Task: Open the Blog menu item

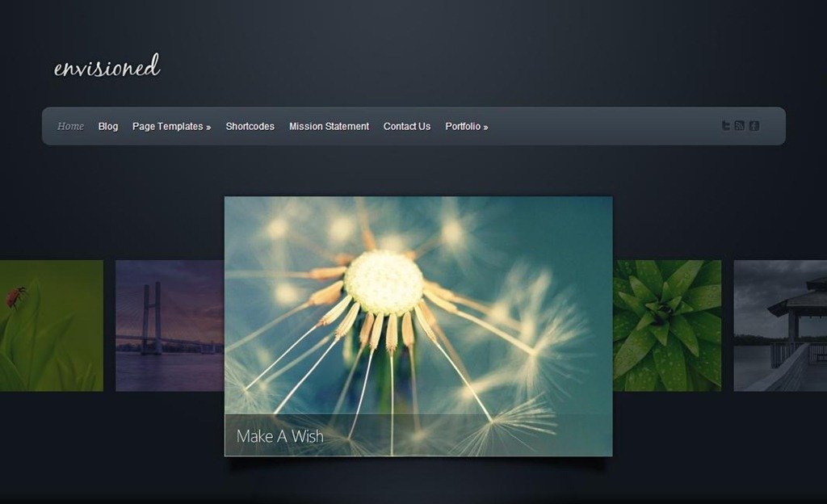Action: [108, 127]
